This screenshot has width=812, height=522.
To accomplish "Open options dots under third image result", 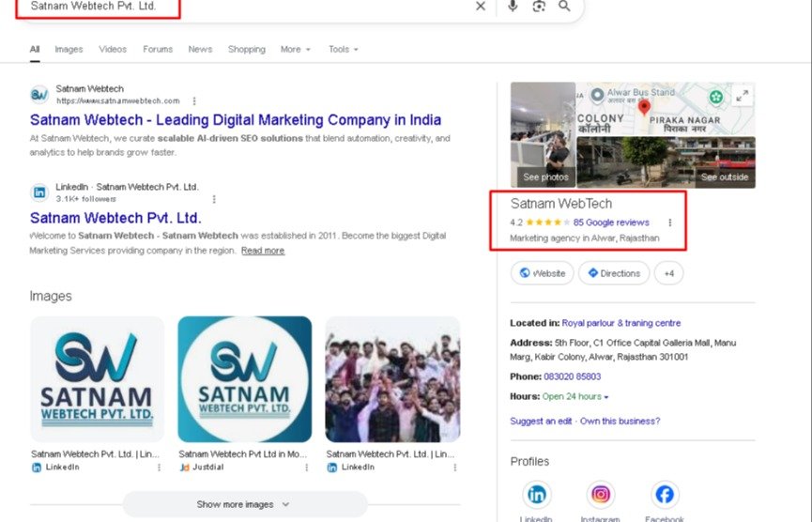I will coord(454,468).
